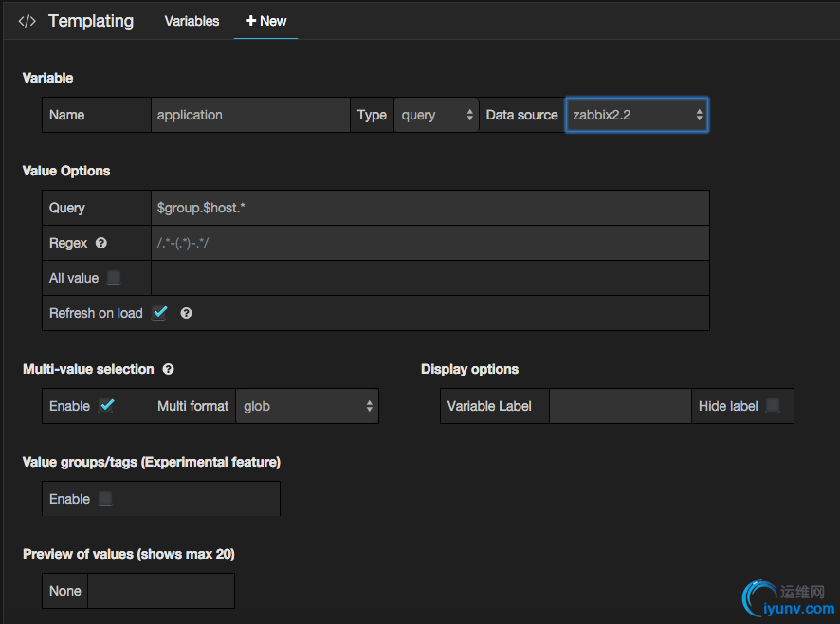Click the Query field with $group.$host.*
Screen dimensions: 840x624
(x=429, y=208)
